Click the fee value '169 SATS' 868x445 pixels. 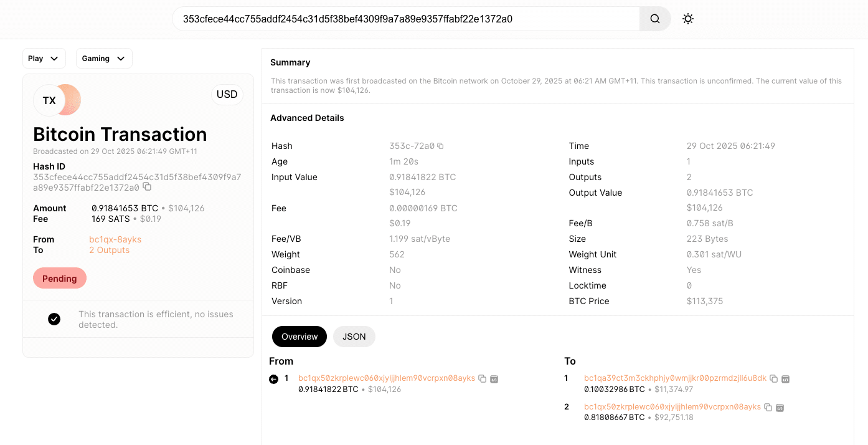coord(111,219)
